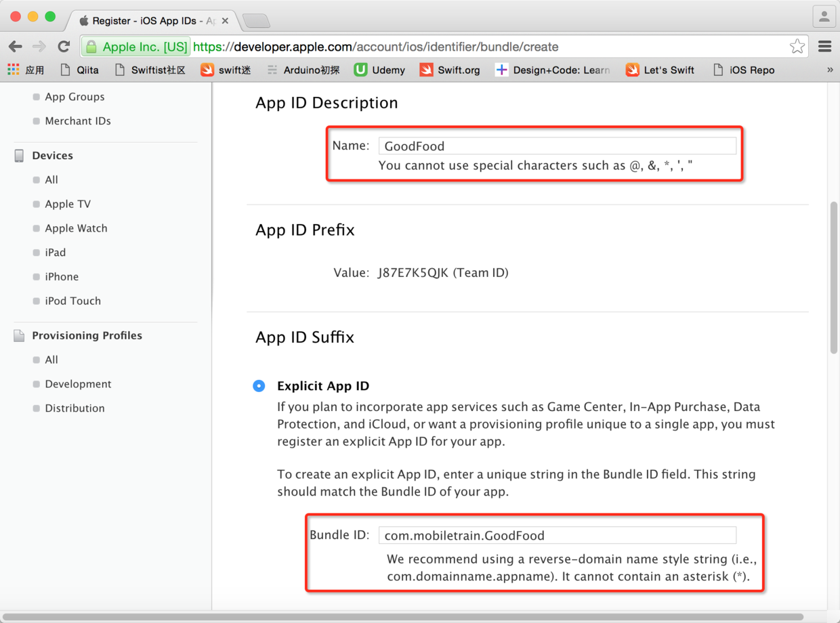Image resolution: width=840 pixels, height=623 pixels.
Task: Show All devices in the sidebar
Action: [51, 180]
